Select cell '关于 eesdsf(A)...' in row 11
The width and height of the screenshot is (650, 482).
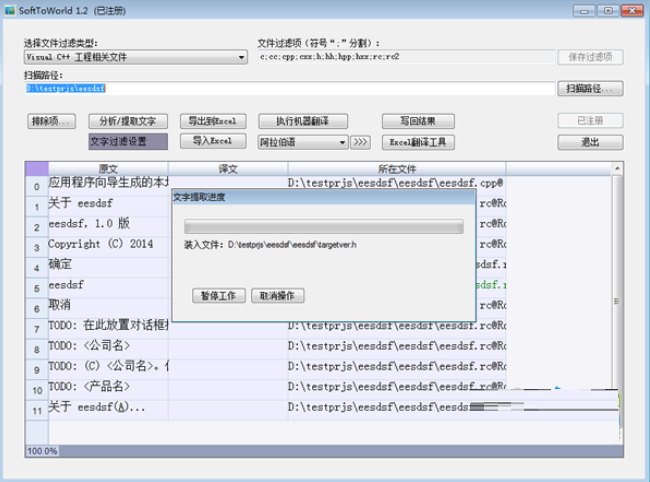108,410
